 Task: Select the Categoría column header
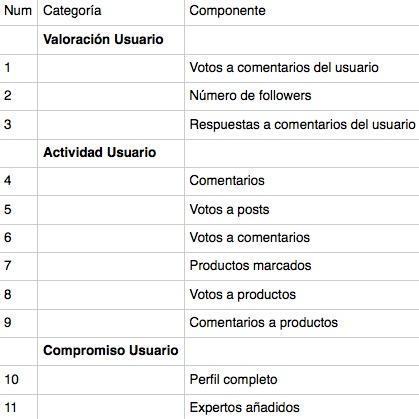[x=111, y=12]
